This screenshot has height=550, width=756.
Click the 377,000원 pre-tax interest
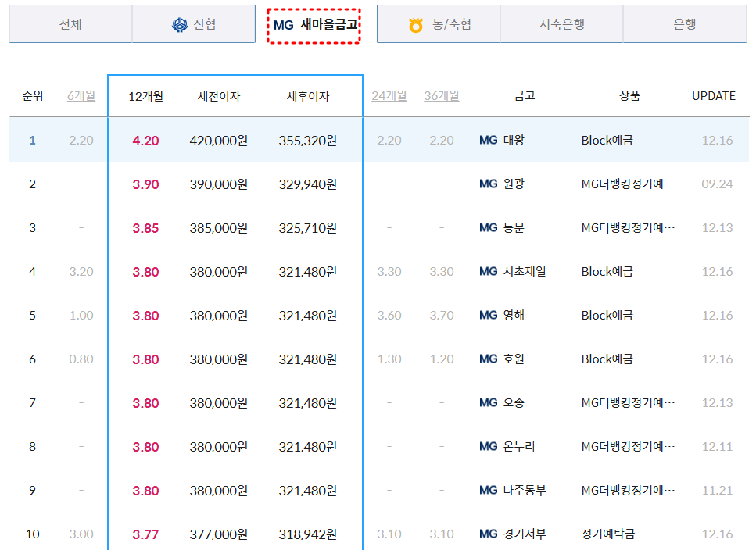219,534
